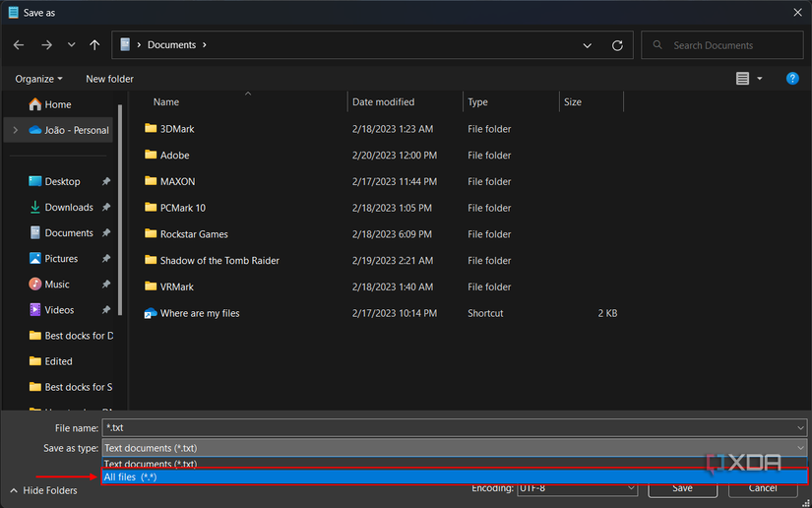812x508 pixels.
Task: Select the VRMark folder
Action: pos(176,286)
